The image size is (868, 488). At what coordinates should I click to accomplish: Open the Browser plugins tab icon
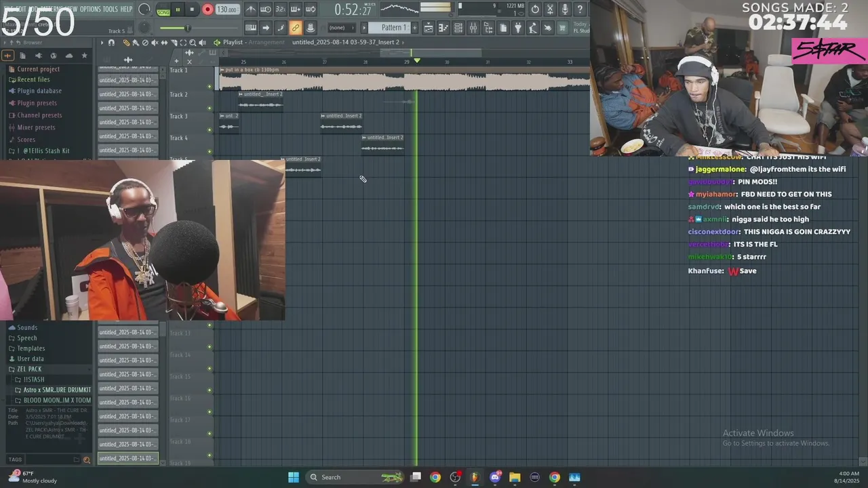(38, 56)
